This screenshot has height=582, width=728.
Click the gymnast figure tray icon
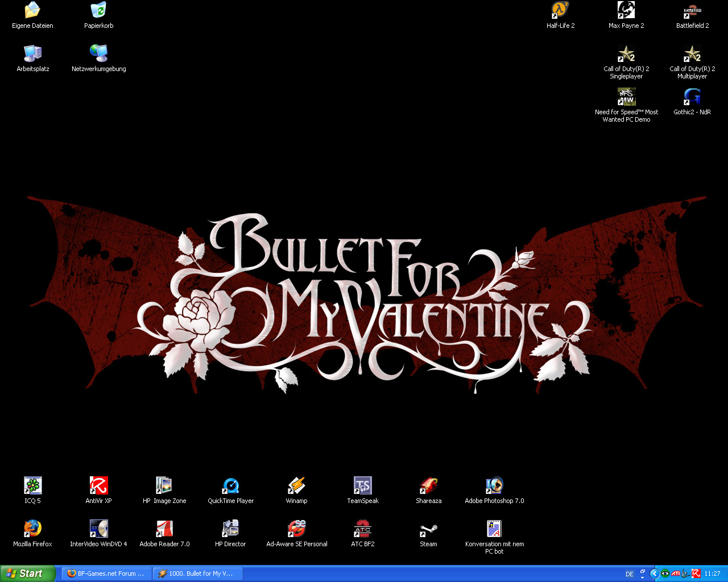685,573
